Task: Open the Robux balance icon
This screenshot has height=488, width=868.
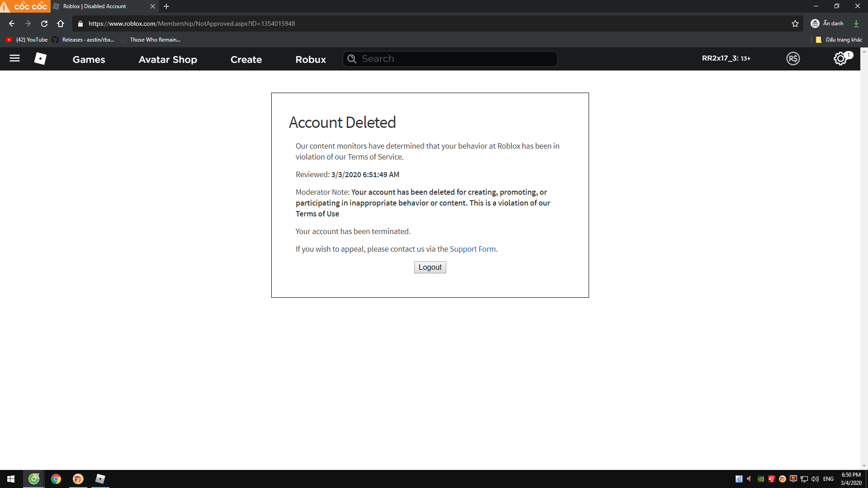Action: [793, 59]
